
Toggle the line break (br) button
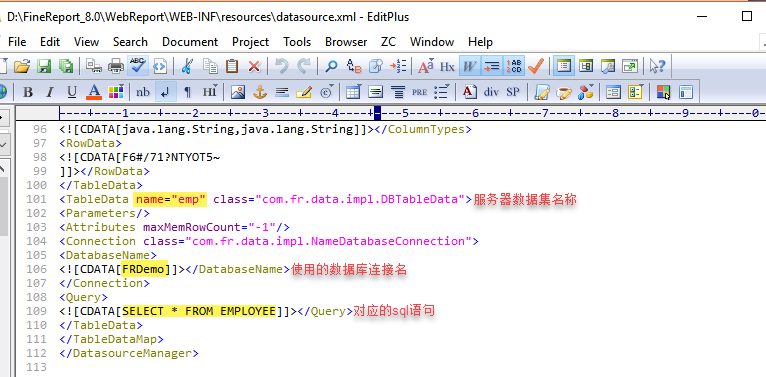coord(165,92)
